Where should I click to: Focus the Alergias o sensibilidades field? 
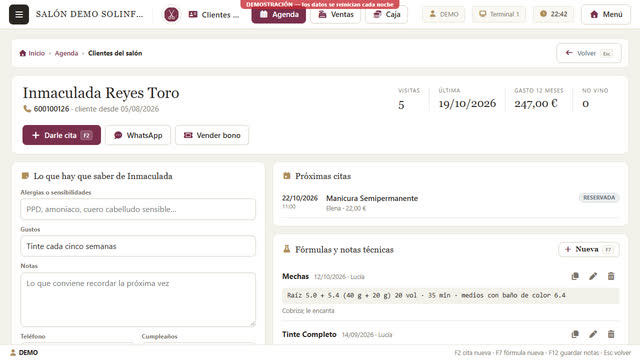(138, 209)
